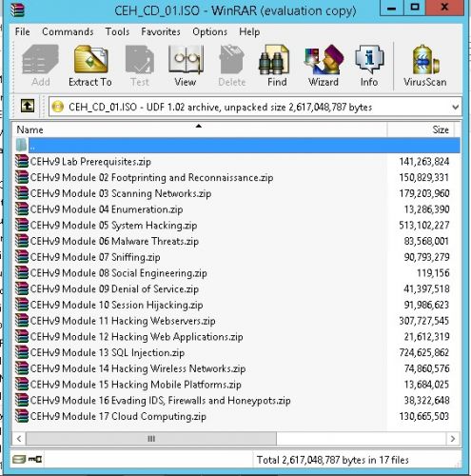Viewport: 471px width, 476px height.
Task: Select CEHv9 Module 15 Hacking Mobile Platforms.zip
Action: click(x=136, y=385)
